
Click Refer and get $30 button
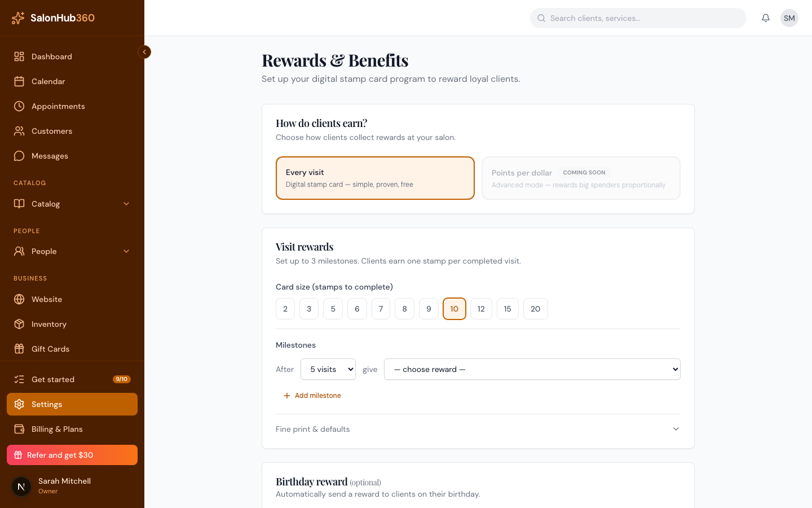point(72,455)
